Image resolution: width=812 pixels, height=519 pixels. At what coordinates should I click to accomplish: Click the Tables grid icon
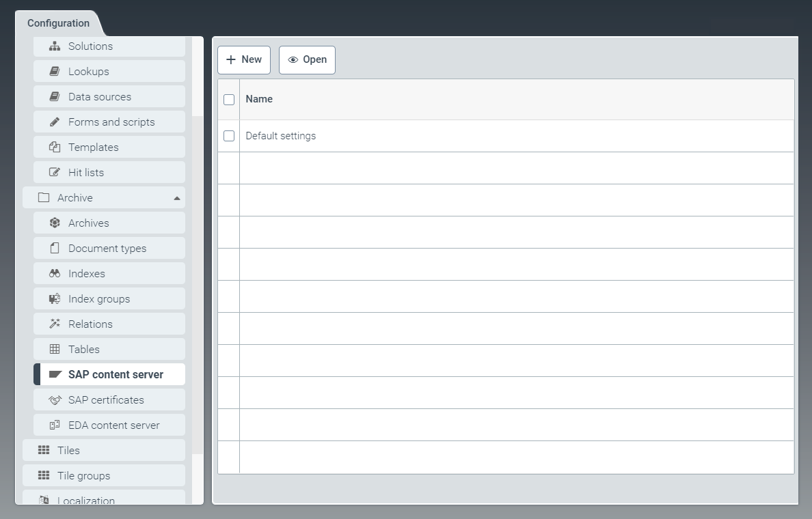(55, 350)
